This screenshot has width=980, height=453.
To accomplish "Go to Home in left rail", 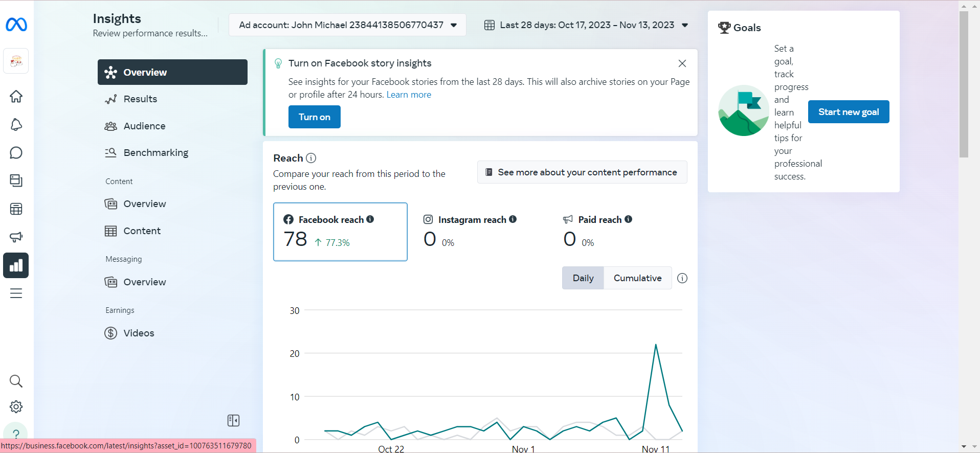I will tap(16, 96).
